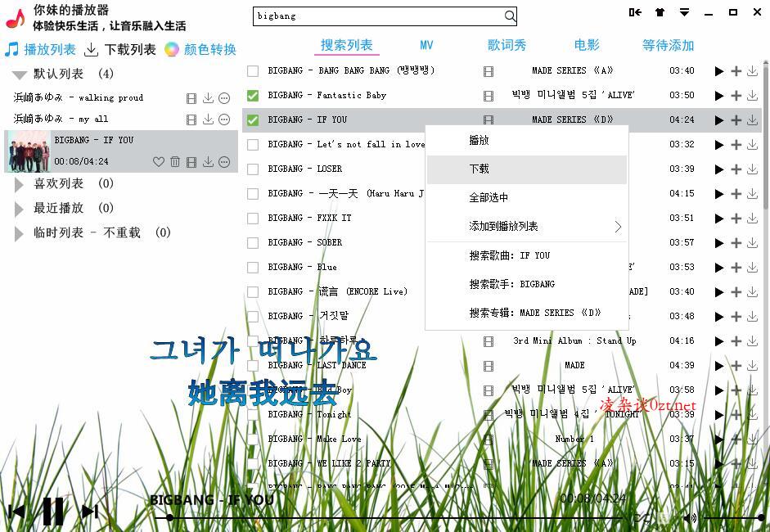Image resolution: width=770 pixels, height=532 pixels.
Task: Click the volume speaker icon
Action: click(690, 517)
